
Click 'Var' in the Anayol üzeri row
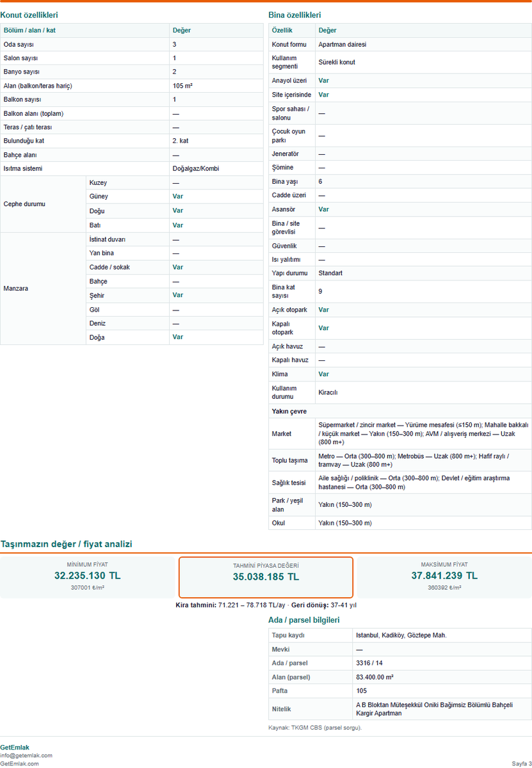(x=324, y=81)
